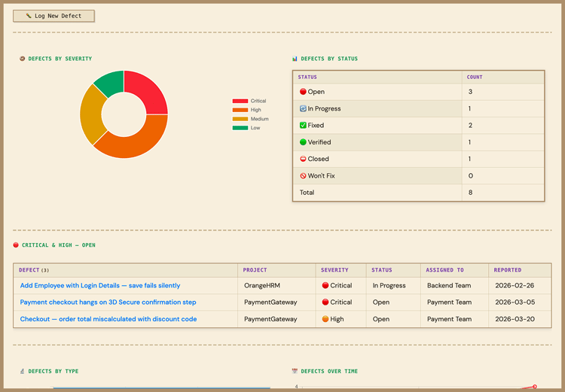This screenshot has height=392, width=565.
Task: Click the red Open status icon
Action: [x=303, y=92]
